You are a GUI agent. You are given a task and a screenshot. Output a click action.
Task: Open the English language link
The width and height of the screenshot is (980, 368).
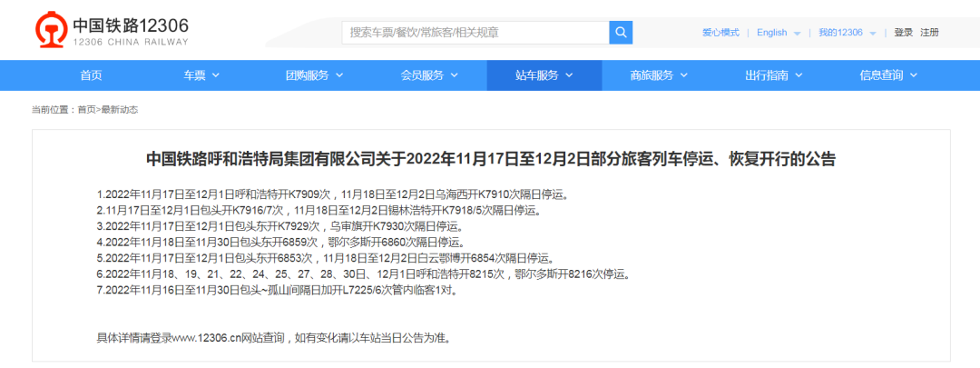tap(772, 33)
